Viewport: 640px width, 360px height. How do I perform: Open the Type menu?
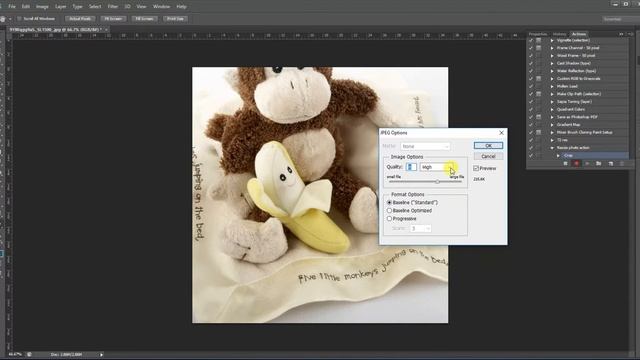point(77,7)
